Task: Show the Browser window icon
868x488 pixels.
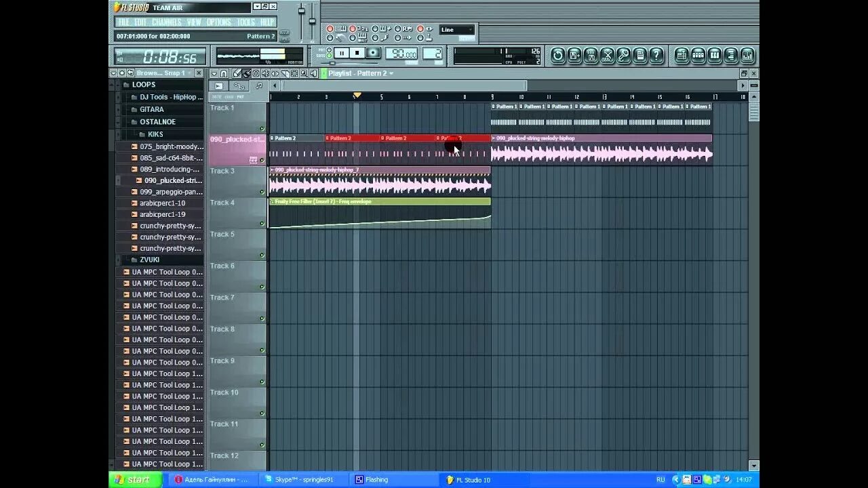Action: [731, 56]
